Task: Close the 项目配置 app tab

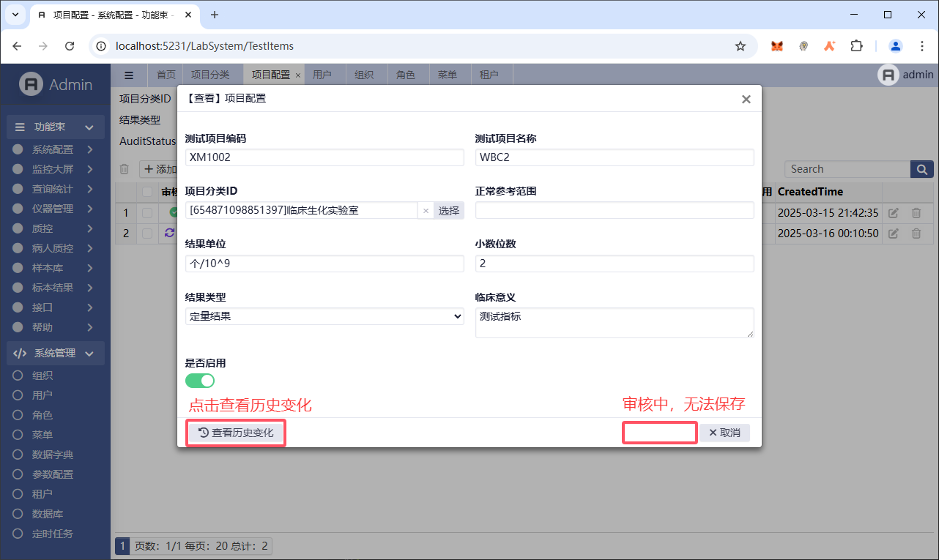Action: 298,75
